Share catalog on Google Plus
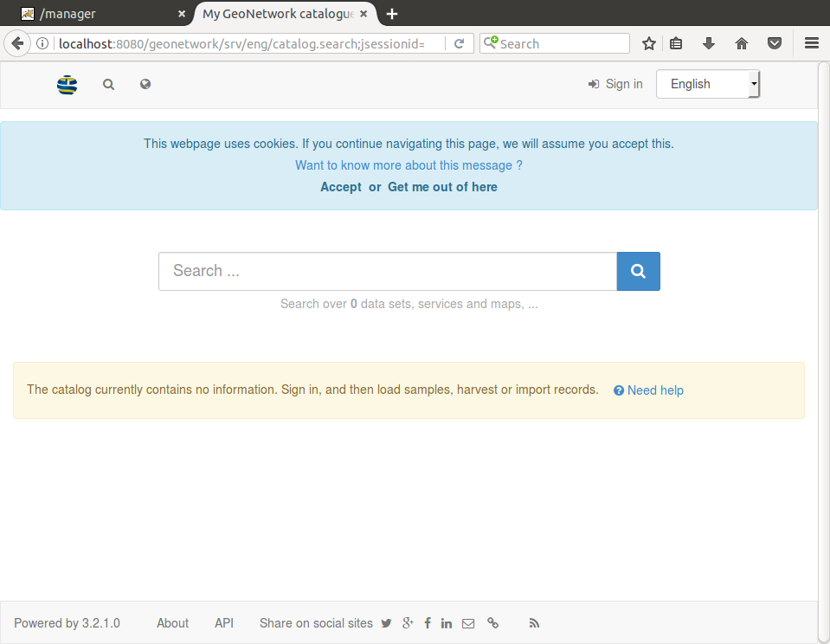The height and width of the screenshot is (644, 830). (x=408, y=623)
